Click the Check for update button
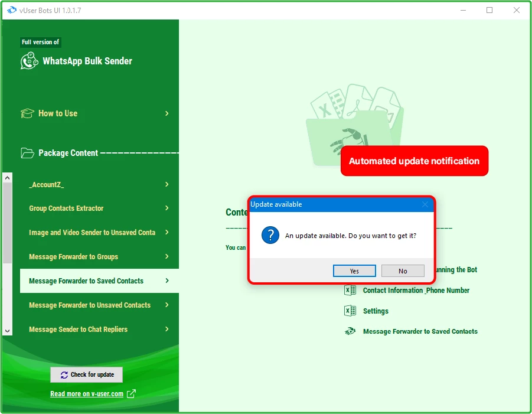 point(87,374)
